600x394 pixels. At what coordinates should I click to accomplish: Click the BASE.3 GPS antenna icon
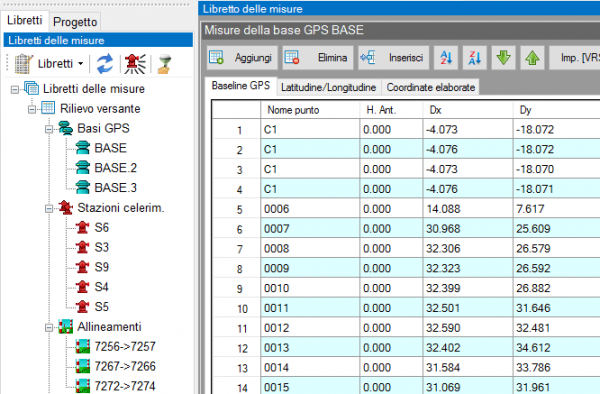(x=83, y=188)
